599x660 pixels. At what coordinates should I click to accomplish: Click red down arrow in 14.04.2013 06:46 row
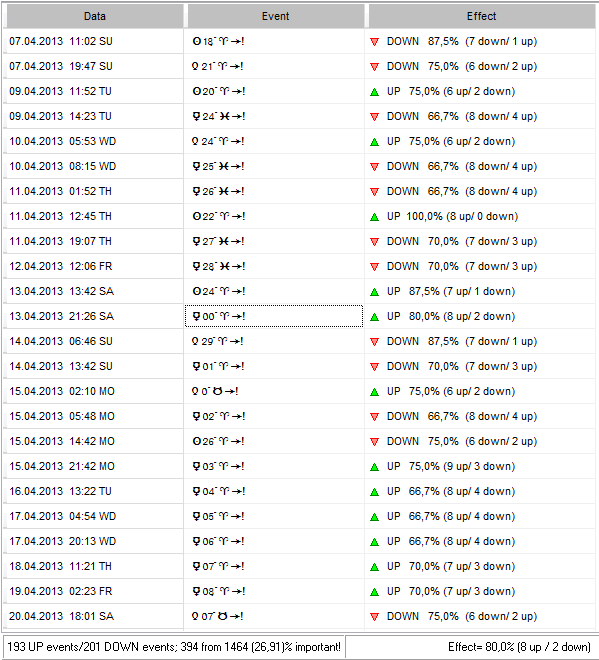point(374,342)
